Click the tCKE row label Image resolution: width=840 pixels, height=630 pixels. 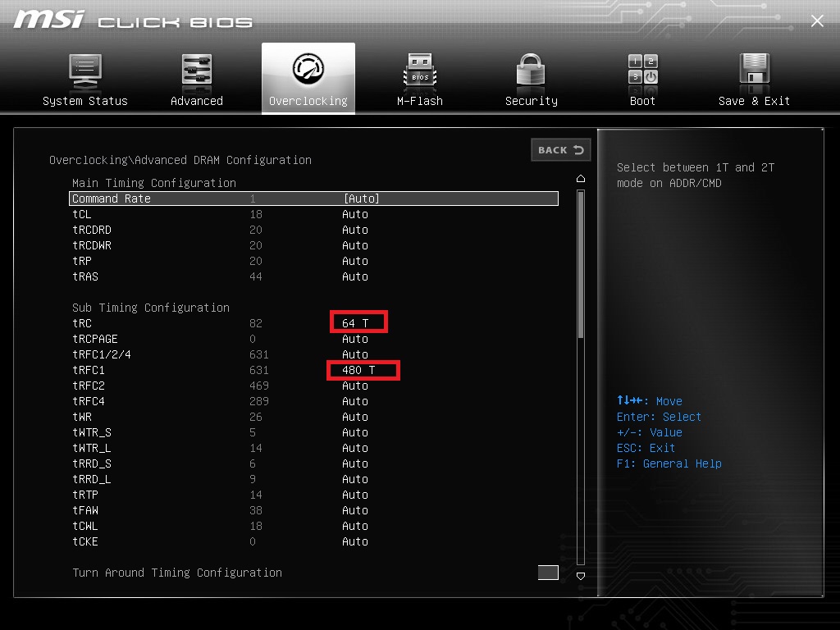[x=85, y=541]
